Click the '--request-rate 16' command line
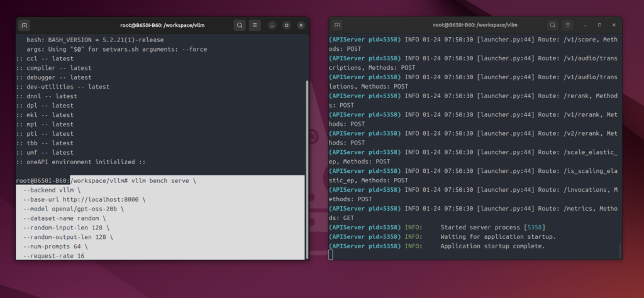 [53, 256]
